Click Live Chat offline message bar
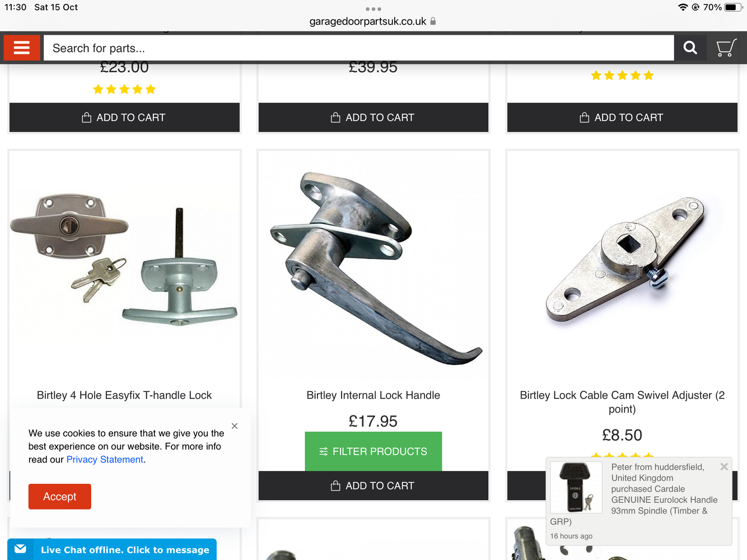Image resolution: width=747 pixels, height=560 pixels. [112, 549]
